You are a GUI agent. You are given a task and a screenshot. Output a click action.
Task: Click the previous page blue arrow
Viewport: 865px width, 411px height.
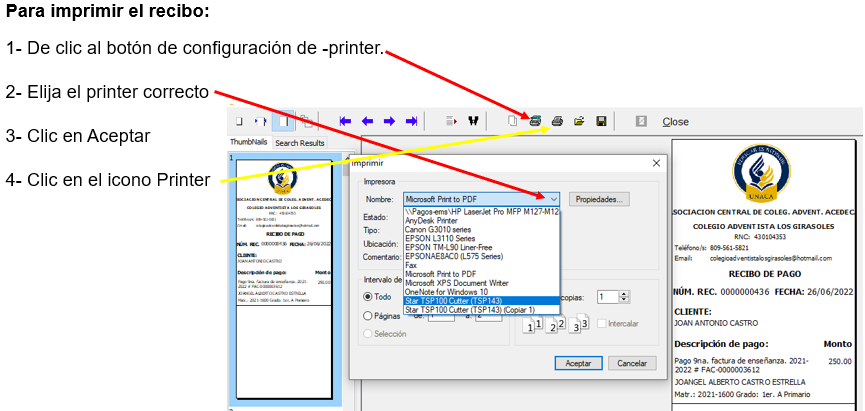[x=368, y=121]
